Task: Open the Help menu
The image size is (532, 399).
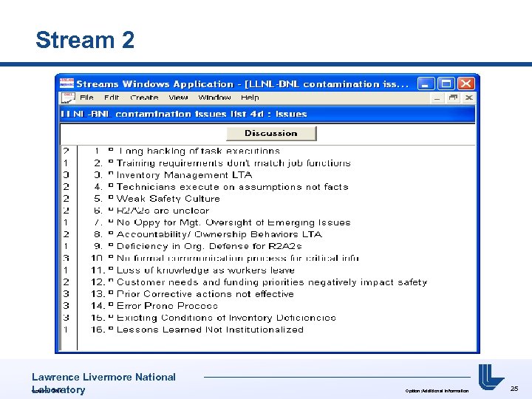Action: click(x=250, y=98)
